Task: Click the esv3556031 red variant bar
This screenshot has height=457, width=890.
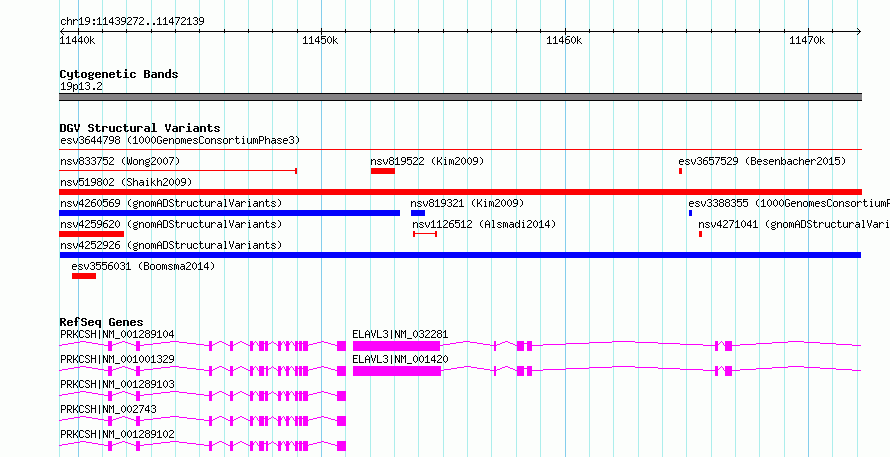Action: point(84,276)
